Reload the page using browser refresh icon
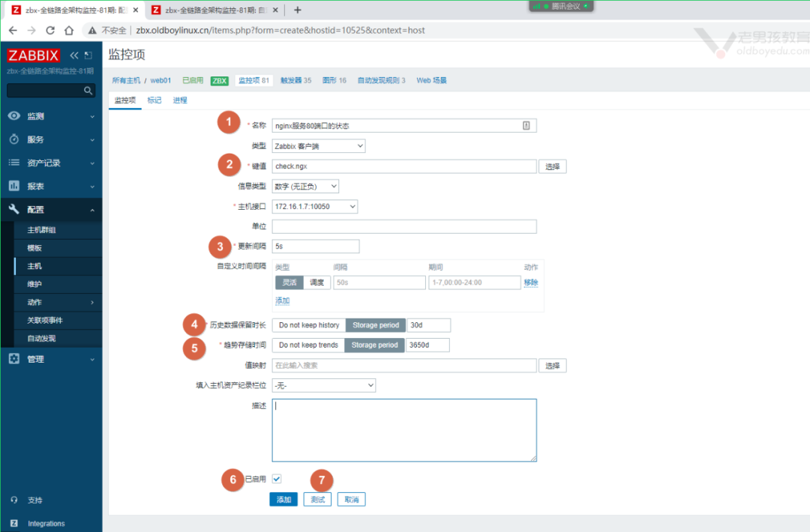 pyautogui.click(x=50, y=30)
